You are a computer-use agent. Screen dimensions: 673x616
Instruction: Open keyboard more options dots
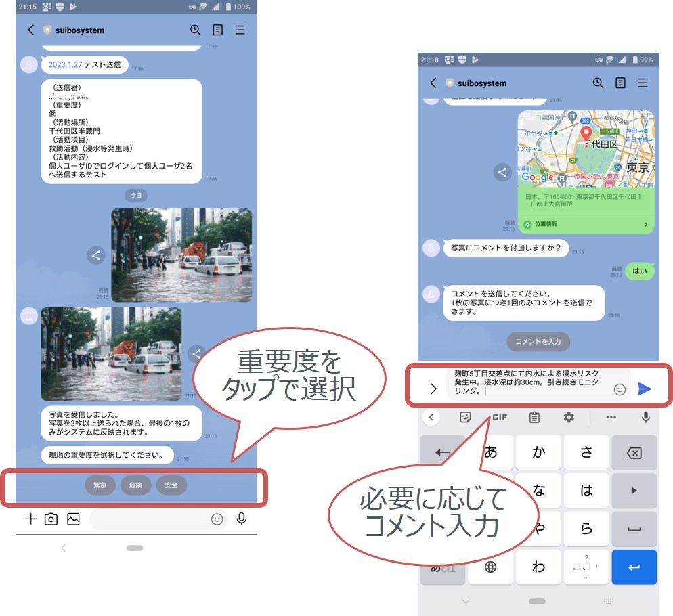[611, 417]
